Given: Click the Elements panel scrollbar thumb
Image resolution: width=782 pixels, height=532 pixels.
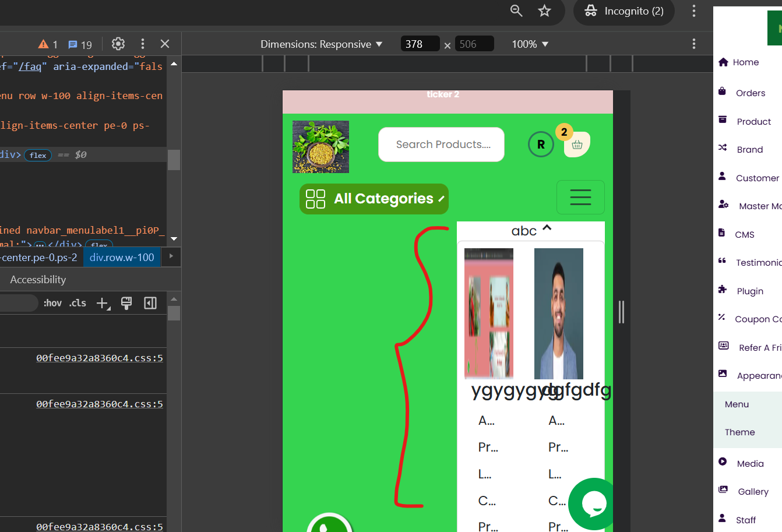Looking at the screenshot, I should (174, 160).
